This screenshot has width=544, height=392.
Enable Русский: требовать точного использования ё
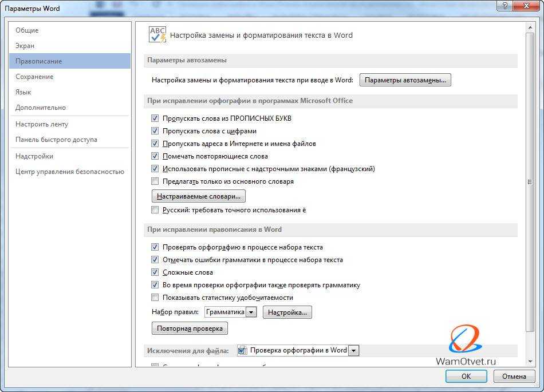pos(155,210)
